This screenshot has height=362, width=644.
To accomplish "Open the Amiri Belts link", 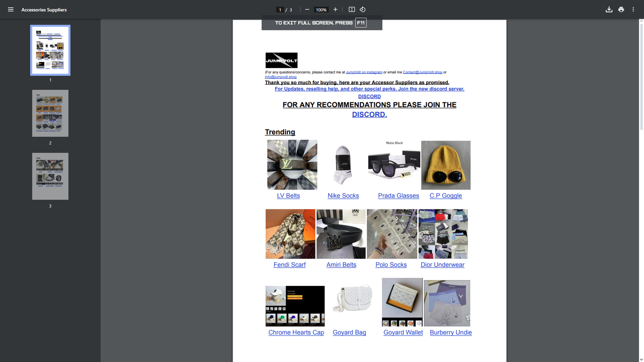I will pyautogui.click(x=341, y=265).
